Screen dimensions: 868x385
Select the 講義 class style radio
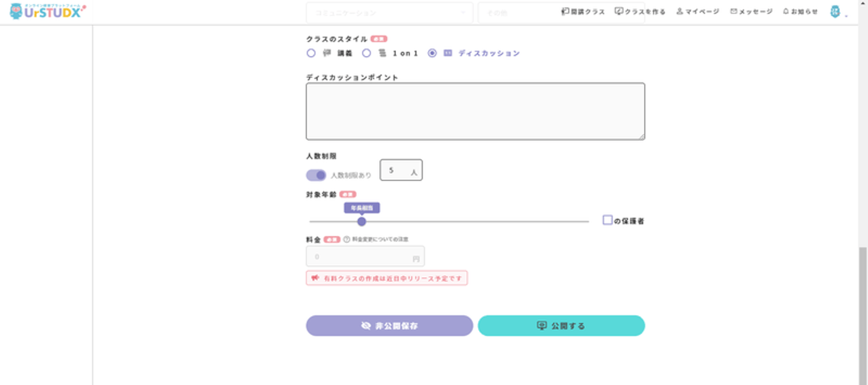coord(311,53)
